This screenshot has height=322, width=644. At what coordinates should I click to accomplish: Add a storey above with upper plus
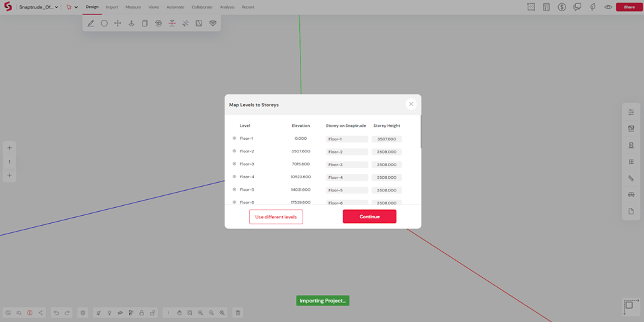[9, 148]
